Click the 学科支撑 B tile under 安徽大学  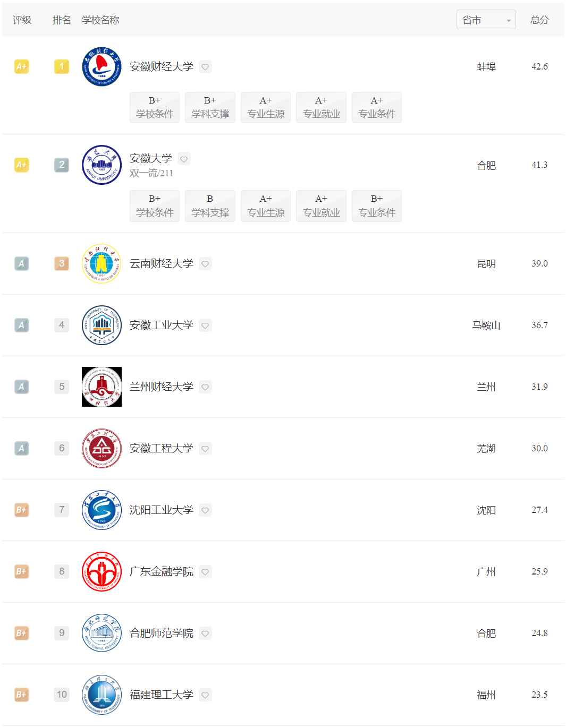pyautogui.click(x=210, y=205)
